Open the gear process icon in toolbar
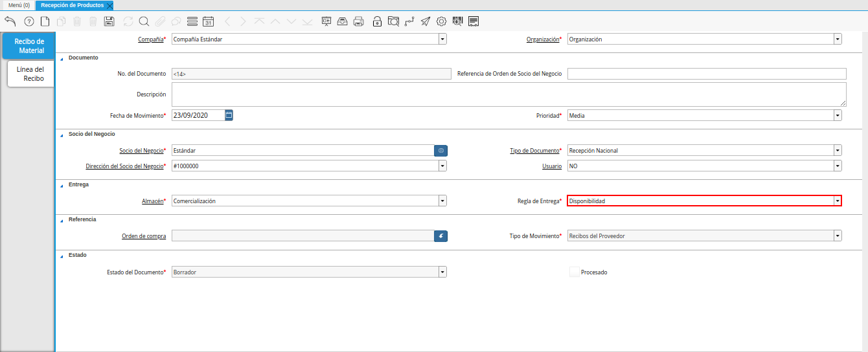Screen dimensions: 868x352 point(442,21)
